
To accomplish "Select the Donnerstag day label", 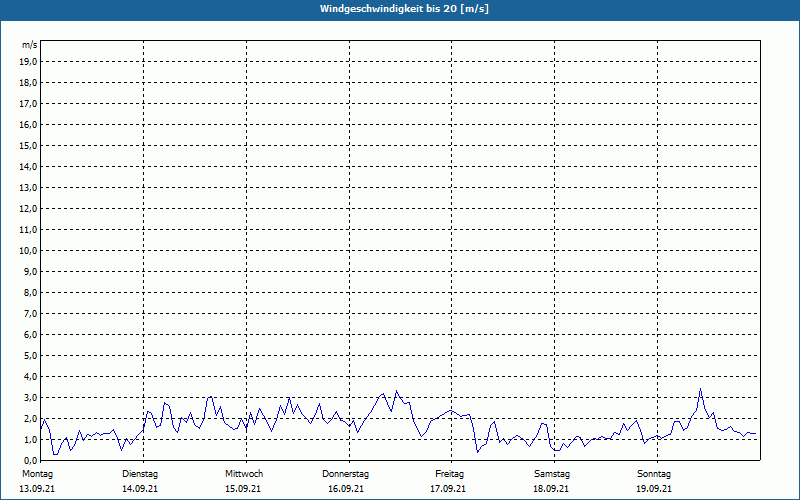I will 345,474.
